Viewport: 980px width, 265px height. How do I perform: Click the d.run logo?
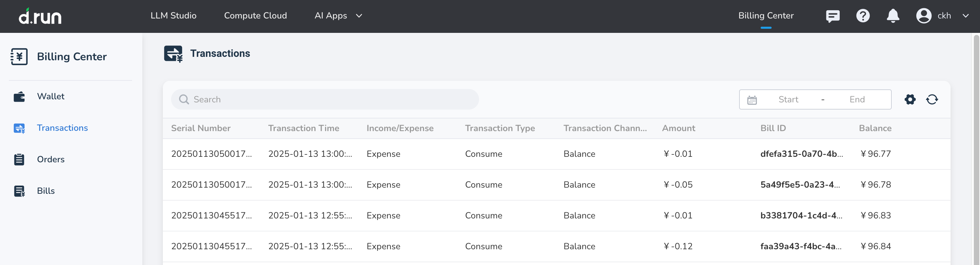point(41,16)
